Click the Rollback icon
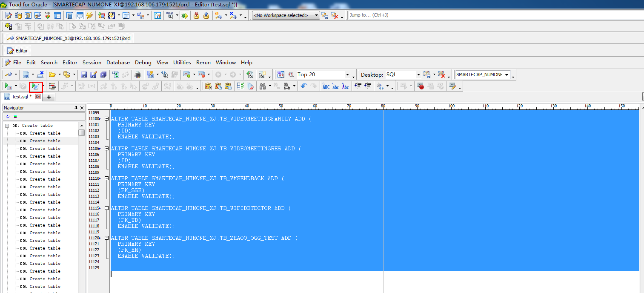The height and width of the screenshot is (293, 644). coord(206,15)
